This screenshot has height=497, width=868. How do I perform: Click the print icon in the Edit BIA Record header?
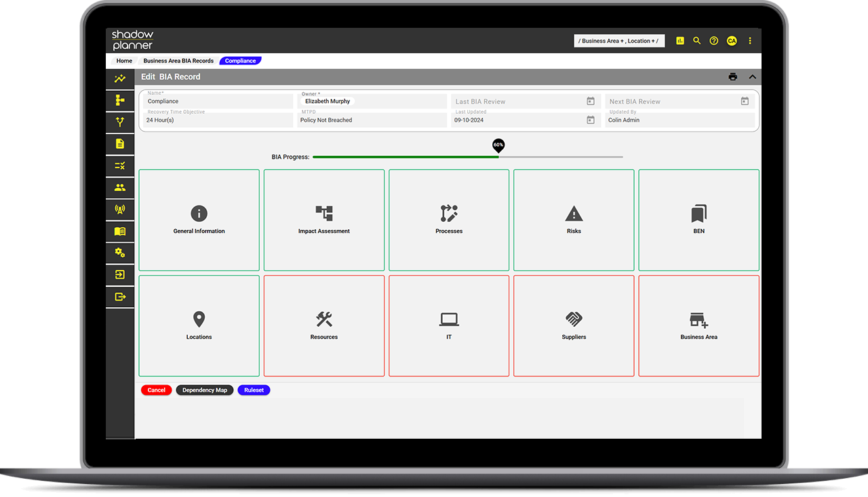pyautogui.click(x=732, y=77)
